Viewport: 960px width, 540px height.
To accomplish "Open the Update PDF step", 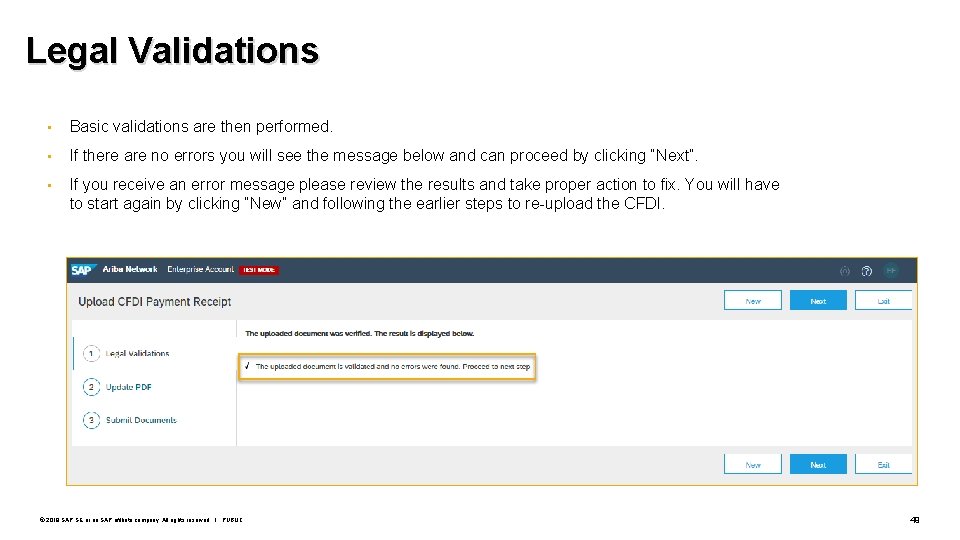I will (129, 387).
